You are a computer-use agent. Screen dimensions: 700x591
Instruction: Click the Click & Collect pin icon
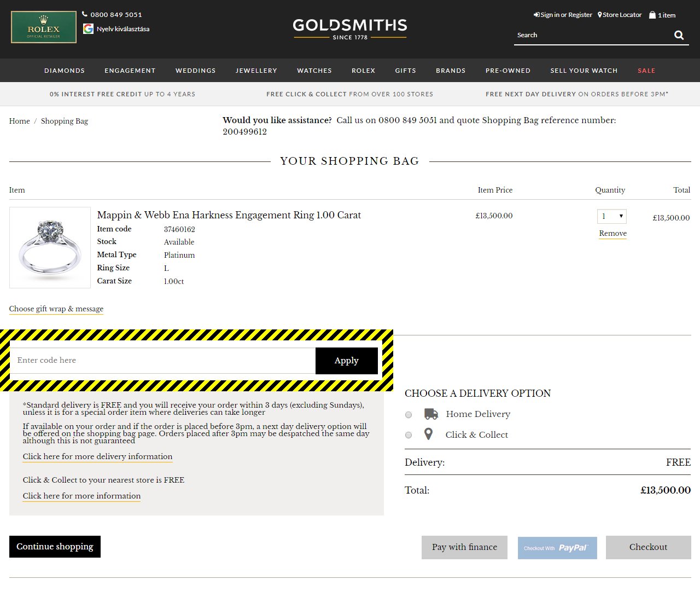(x=429, y=434)
